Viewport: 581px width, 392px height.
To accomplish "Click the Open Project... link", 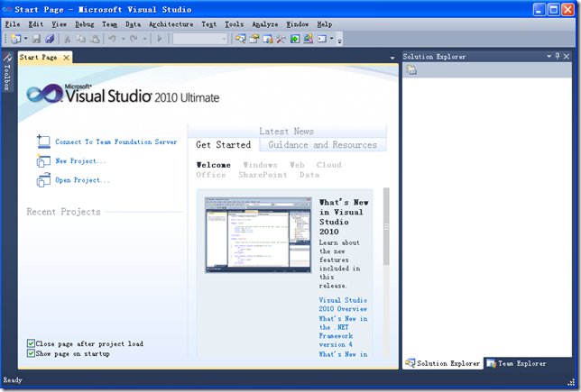I will point(82,180).
